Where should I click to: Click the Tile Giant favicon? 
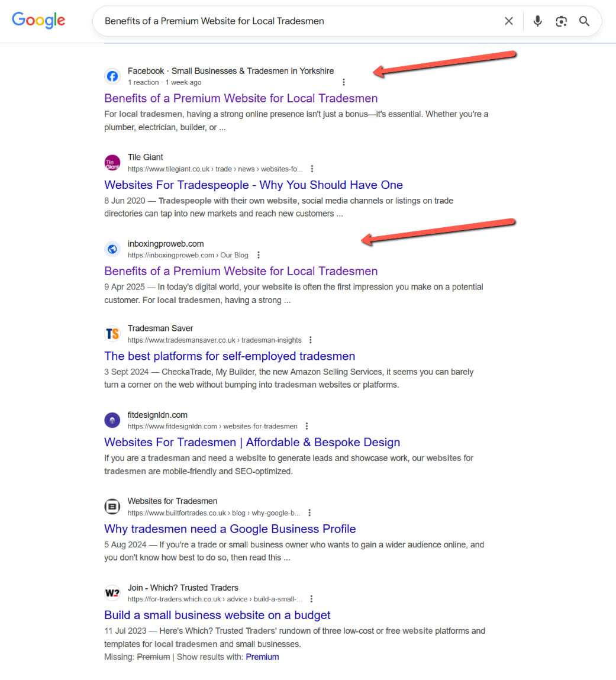112,163
